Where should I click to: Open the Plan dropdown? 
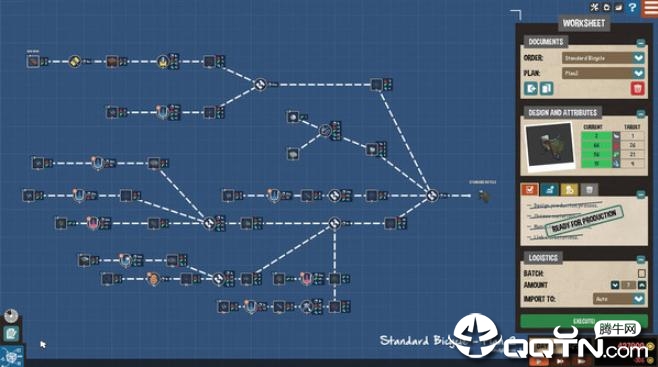603,73
